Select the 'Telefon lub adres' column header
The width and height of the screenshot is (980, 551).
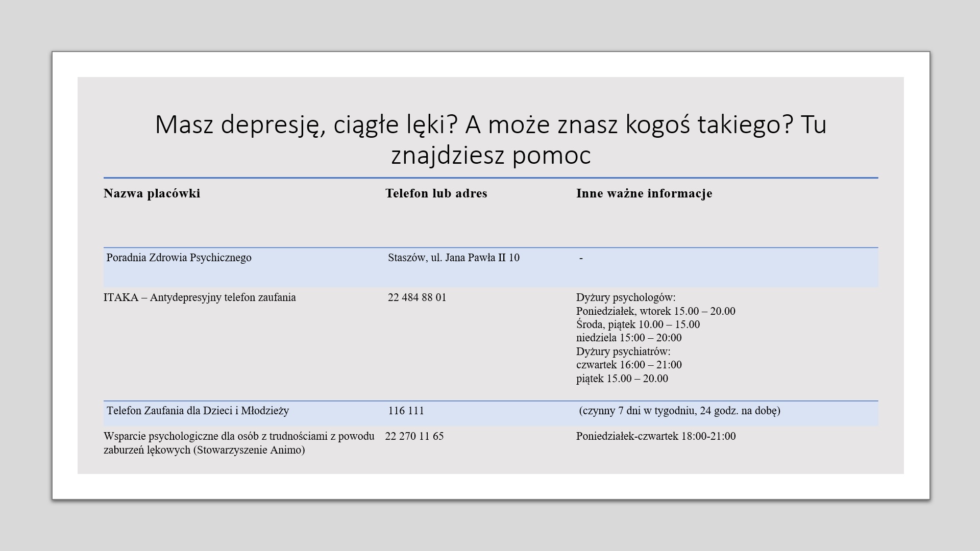pyautogui.click(x=436, y=193)
